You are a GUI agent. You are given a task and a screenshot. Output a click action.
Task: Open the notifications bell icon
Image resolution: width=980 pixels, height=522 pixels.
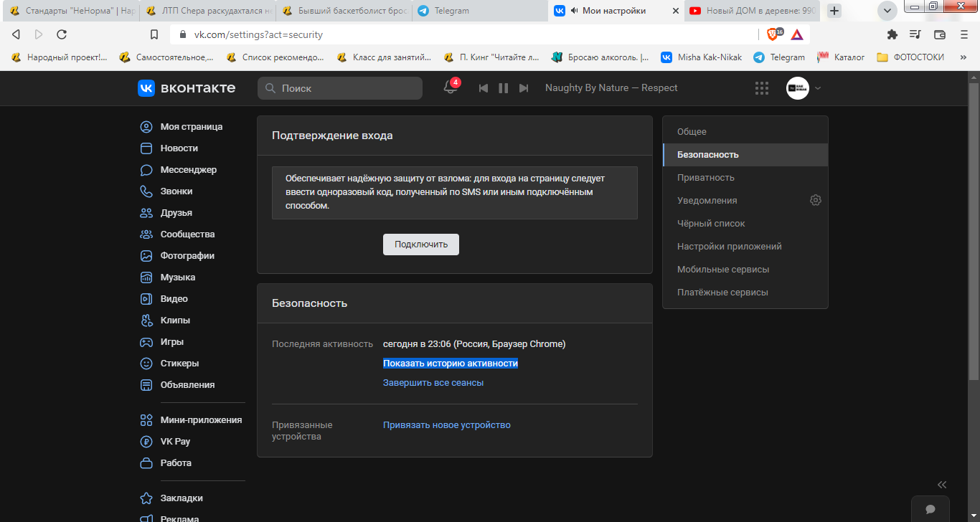tap(450, 88)
